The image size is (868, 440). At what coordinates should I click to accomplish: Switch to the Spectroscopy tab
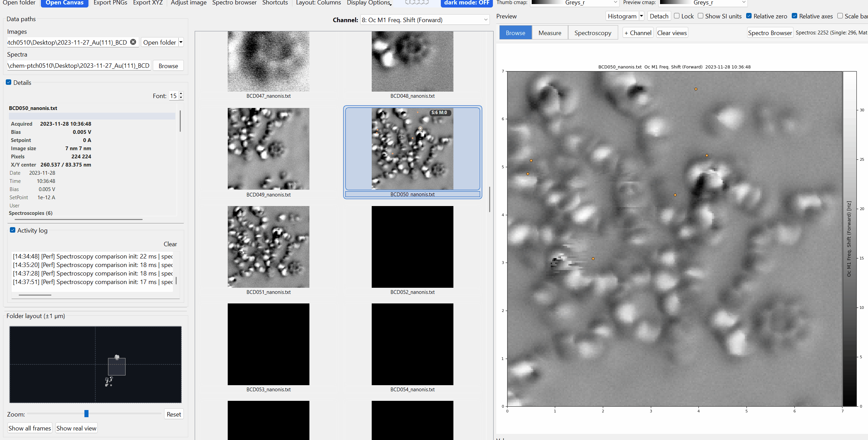pos(593,32)
